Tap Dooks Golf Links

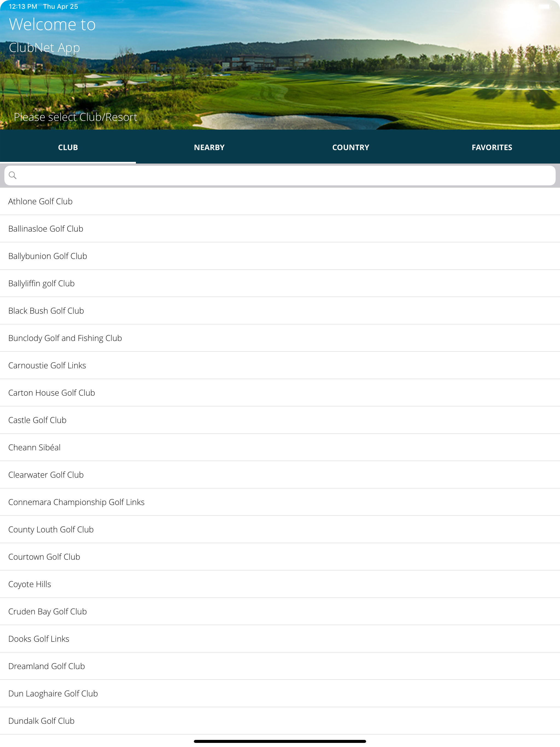click(x=280, y=639)
